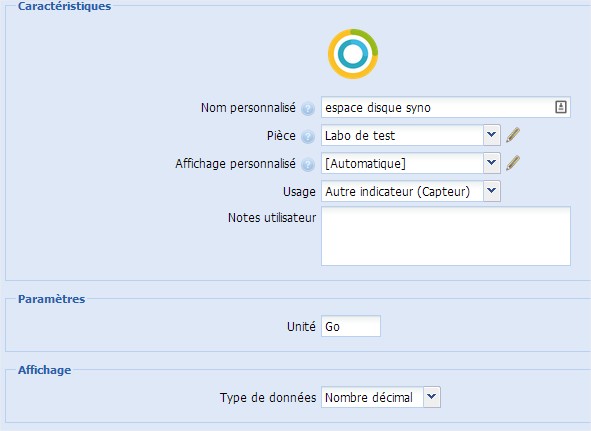The image size is (591, 431).
Task: Open the Type de données dropdown arrow
Action: [432, 397]
